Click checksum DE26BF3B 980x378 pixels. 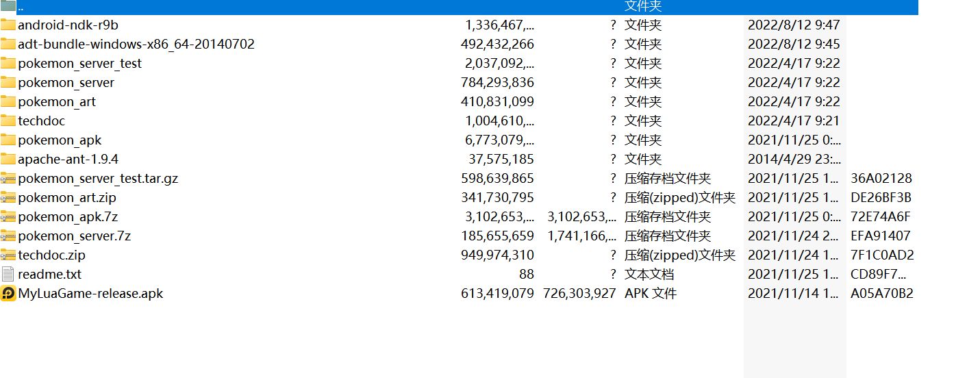click(881, 198)
